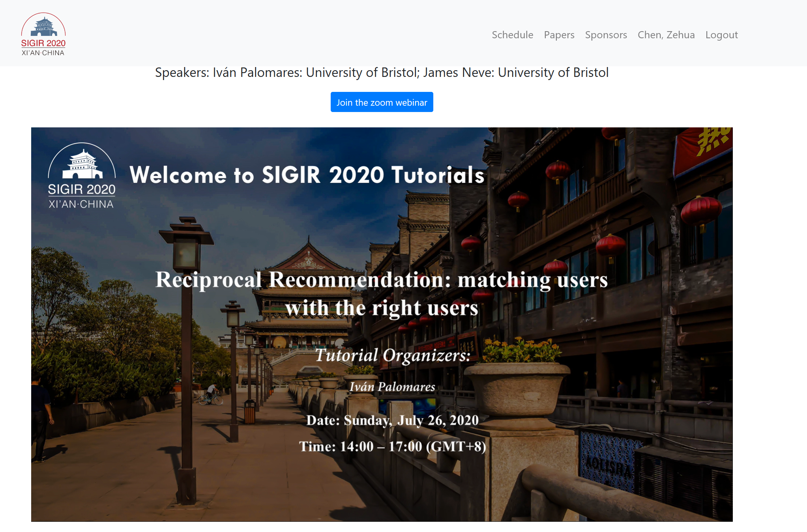The height and width of the screenshot is (532, 807).
Task: Click the Date: Sunday, July 26, 2020 line
Action: pos(392,420)
